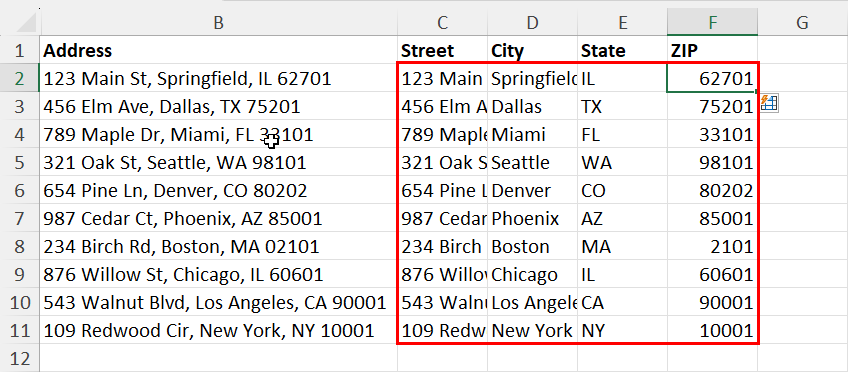The height and width of the screenshot is (372, 848).
Task: Select the Phoenix city cell
Action: (533, 218)
